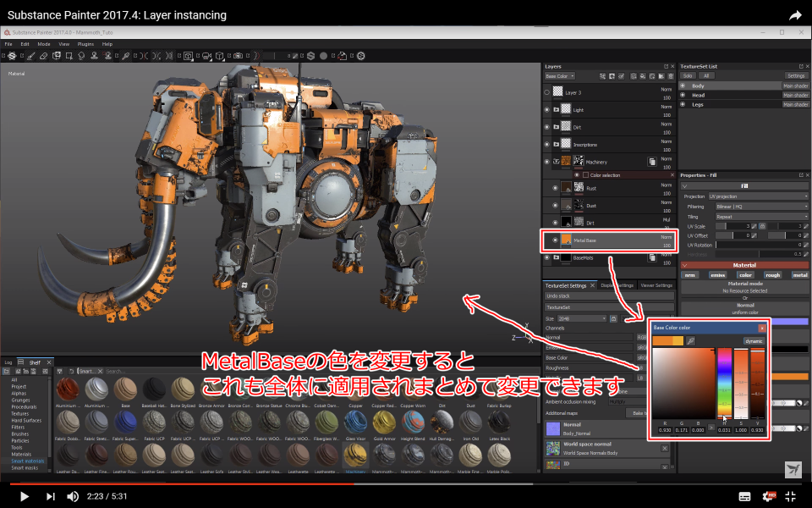Select the Paint brush tool
This screenshot has width=812, height=508.
tap(31, 56)
